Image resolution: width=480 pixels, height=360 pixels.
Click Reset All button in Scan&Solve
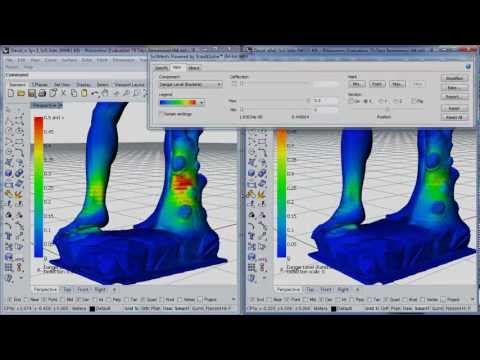[454, 117]
